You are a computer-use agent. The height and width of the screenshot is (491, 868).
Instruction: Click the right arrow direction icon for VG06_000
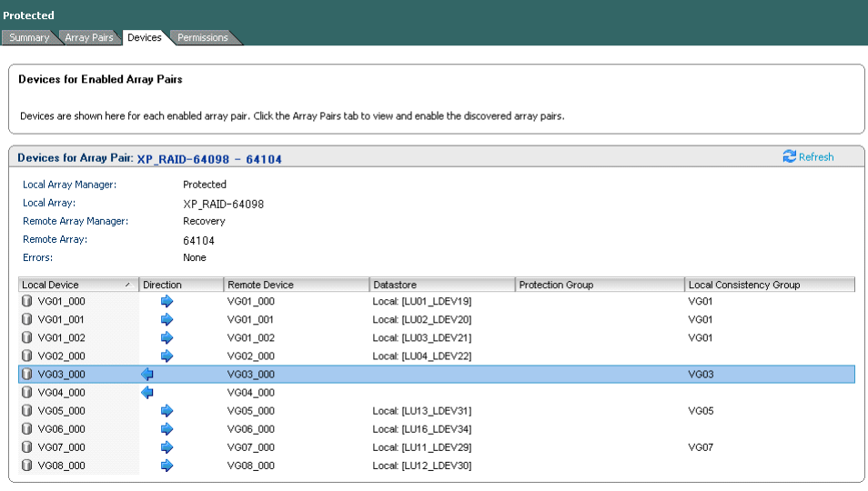coord(167,429)
